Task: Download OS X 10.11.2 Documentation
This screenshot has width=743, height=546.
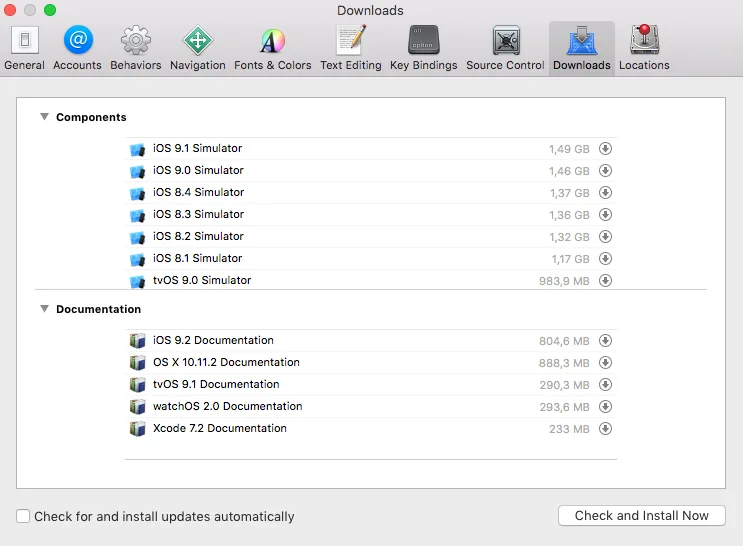Action: click(x=605, y=363)
